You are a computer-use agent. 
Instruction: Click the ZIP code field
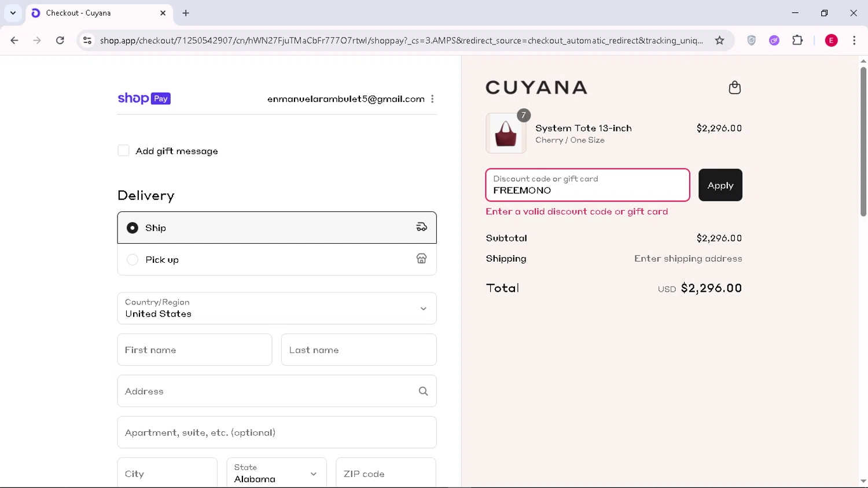click(x=385, y=474)
